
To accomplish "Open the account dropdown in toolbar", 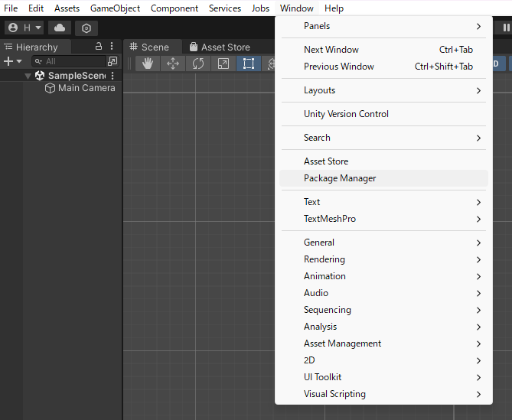I will (x=24, y=28).
